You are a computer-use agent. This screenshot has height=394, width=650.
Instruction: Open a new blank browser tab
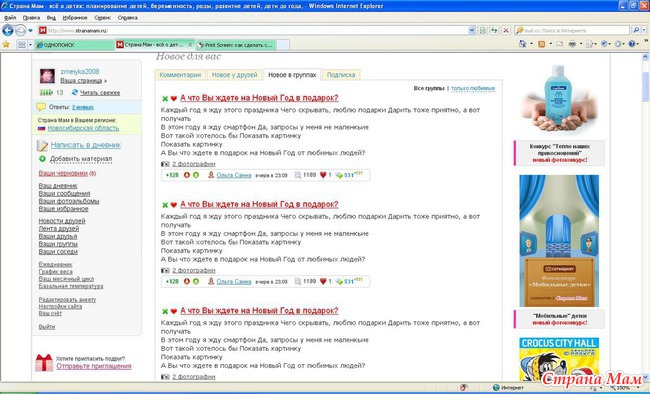283,45
